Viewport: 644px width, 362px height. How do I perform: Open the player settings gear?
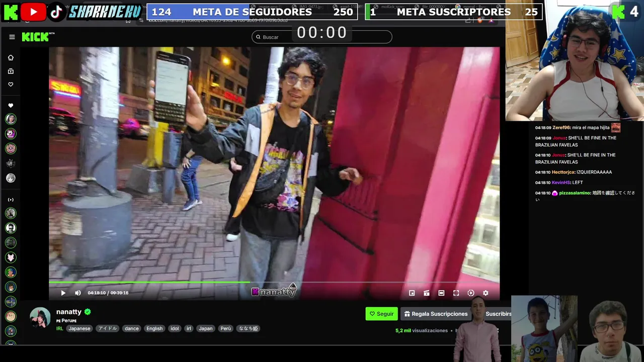(x=486, y=293)
